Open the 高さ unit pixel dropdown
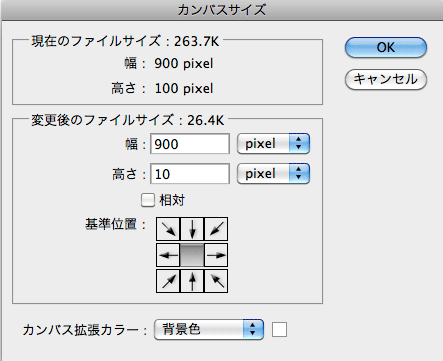The height and width of the screenshot is (361, 443). tap(273, 173)
